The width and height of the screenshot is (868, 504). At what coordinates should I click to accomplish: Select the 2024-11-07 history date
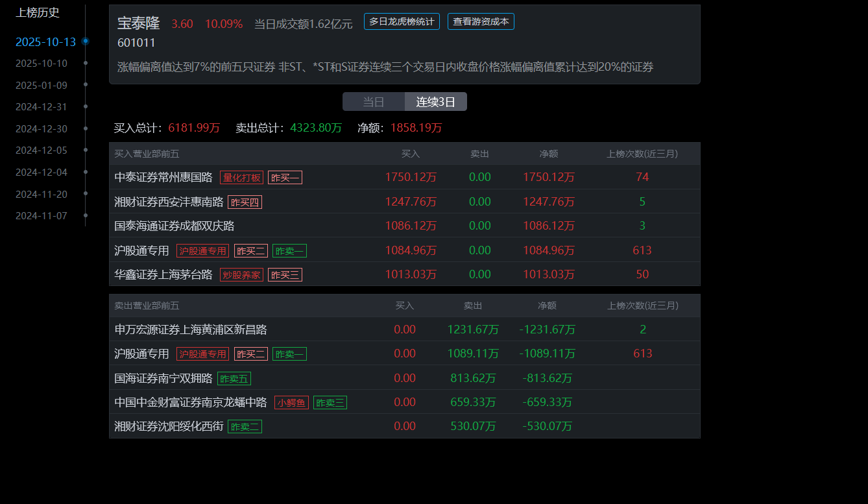[x=42, y=216]
